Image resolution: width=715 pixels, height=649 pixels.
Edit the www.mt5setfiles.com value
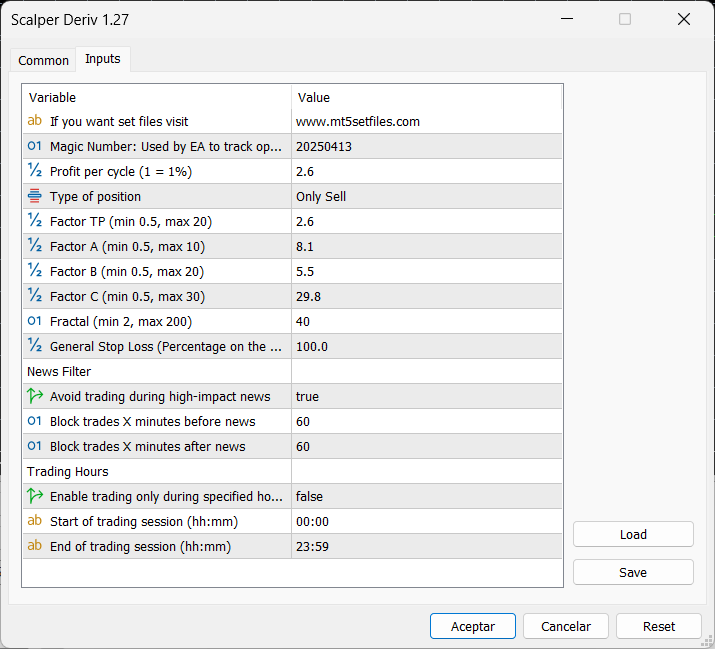click(426, 121)
